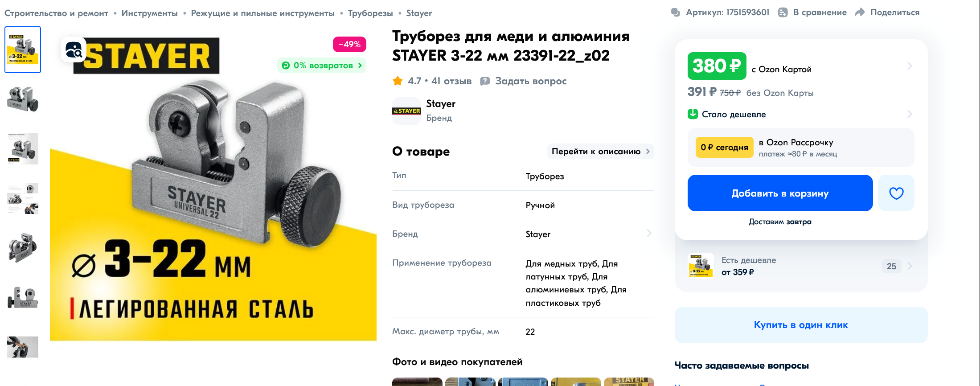Click the share arrow icon
This screenshot has height=386, width=980.
coord(860,12)
